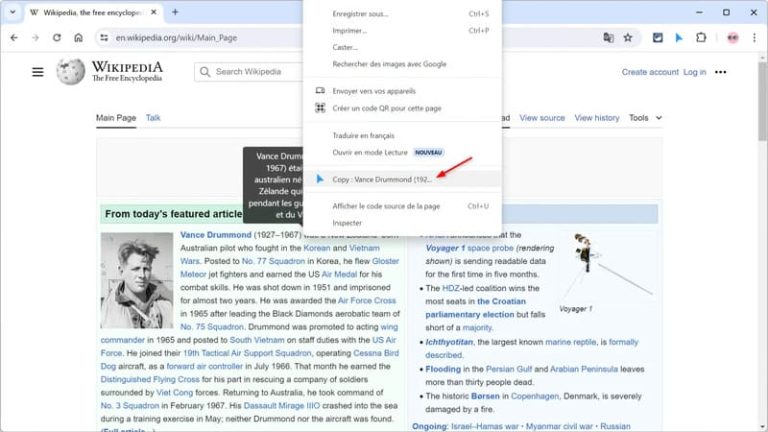Image resolution: width=768 pixels, height=432 pixels.
Task: Open the View history link
Action: pos(596,118)
